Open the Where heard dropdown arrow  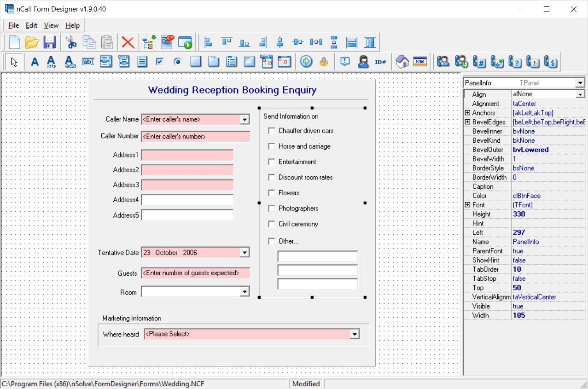tap(355, 334)
